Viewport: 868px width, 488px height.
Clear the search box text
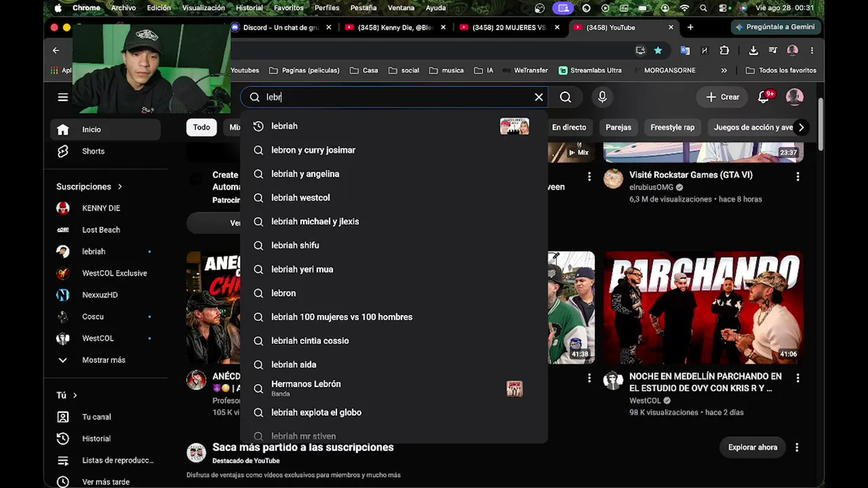click(x=538, y=97)
